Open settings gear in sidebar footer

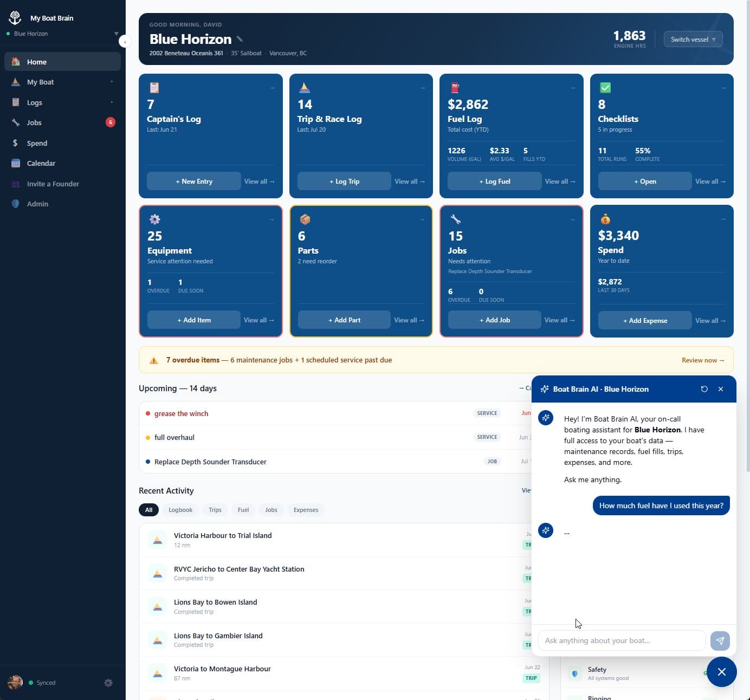108,683
